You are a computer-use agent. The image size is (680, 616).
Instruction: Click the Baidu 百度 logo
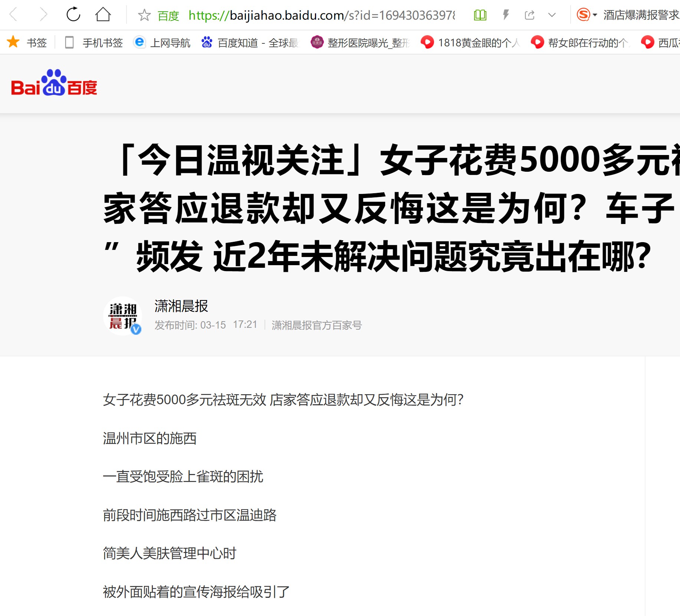pos(54,83)
